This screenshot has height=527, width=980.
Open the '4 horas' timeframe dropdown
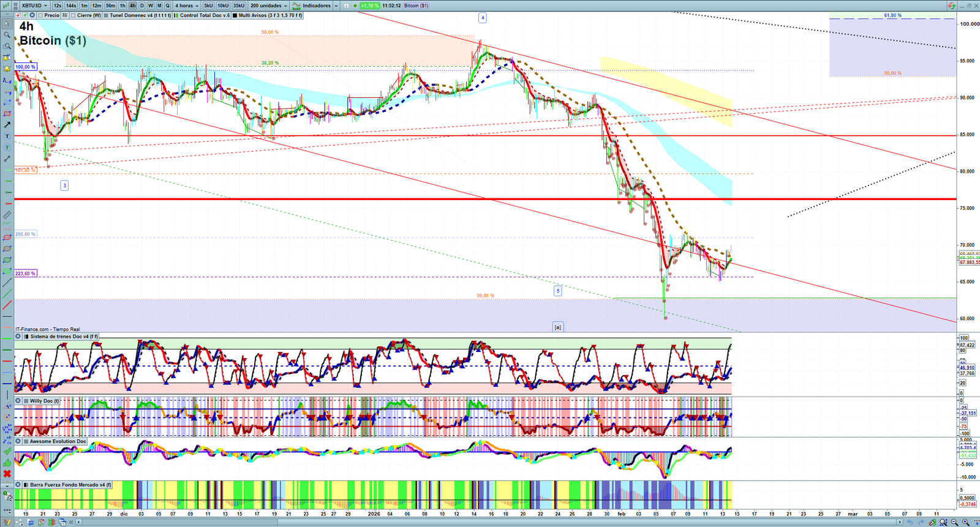tap(187, 6)
